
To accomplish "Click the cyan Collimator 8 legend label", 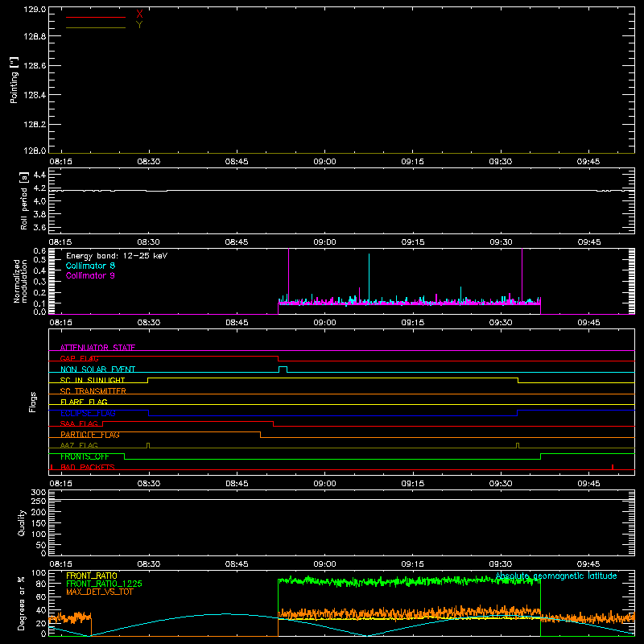I will 90,266.
